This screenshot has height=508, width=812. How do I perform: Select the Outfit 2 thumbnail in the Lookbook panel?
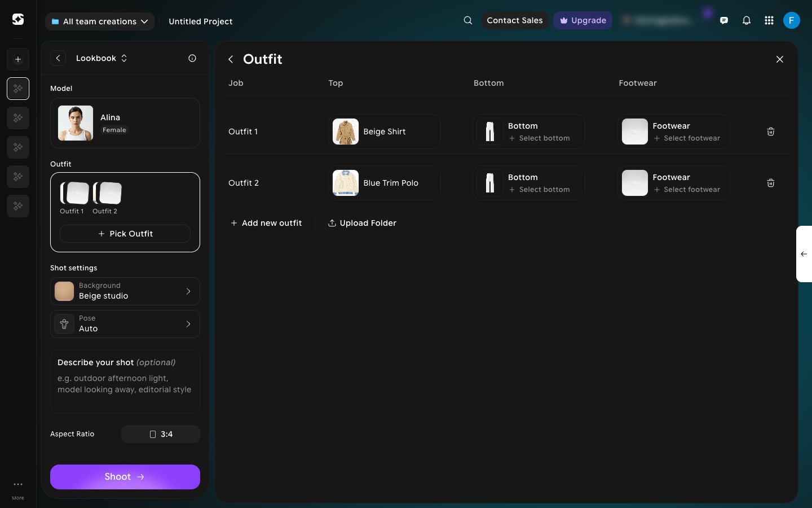click(107, 193)
